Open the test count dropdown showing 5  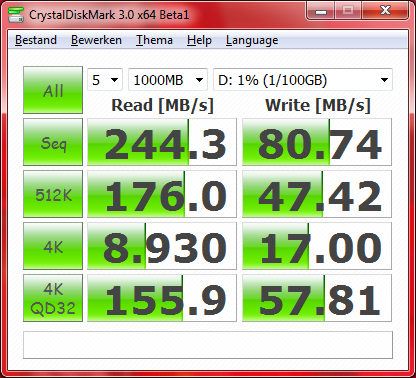click(105, 80)
